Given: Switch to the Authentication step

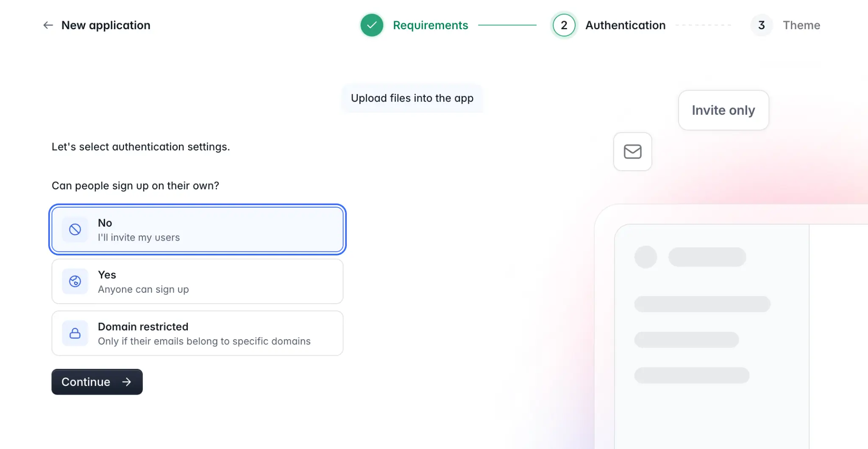Looking at the screenshot, I should (625, 25).
